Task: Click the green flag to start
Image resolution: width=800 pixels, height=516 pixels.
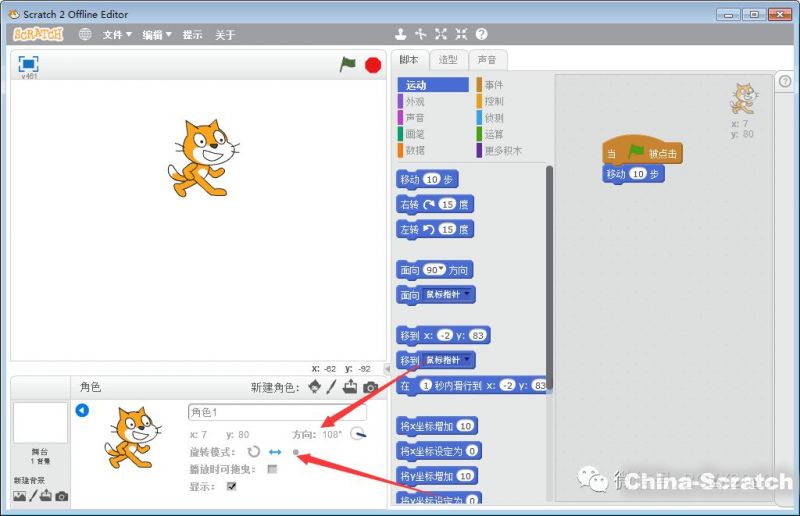Action: pos(347,64)
